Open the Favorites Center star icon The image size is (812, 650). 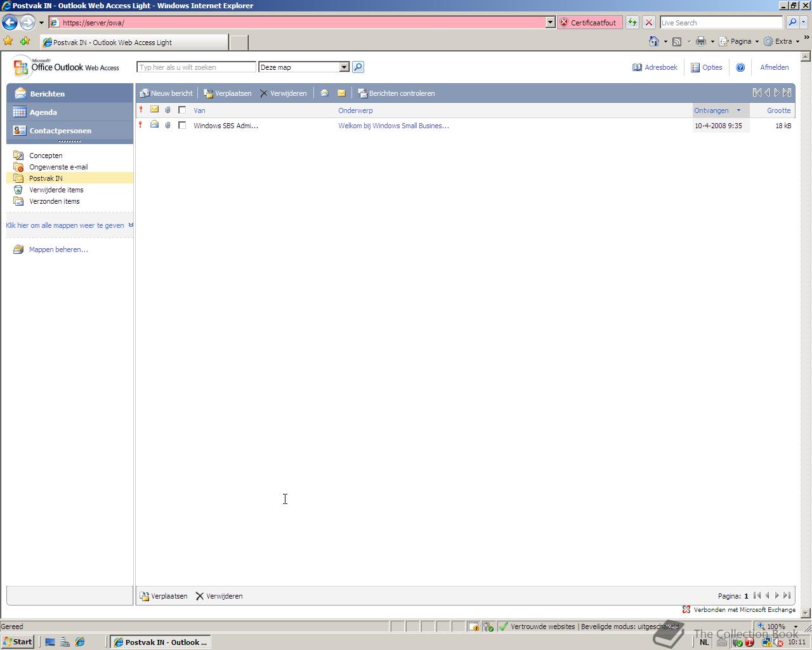(8, 41)
